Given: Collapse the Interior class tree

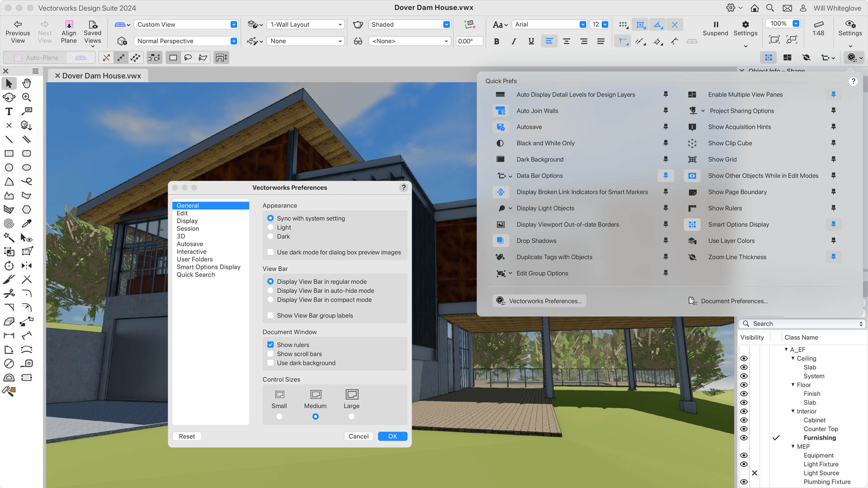Looking at the screenshot, I should click(793, 411).
